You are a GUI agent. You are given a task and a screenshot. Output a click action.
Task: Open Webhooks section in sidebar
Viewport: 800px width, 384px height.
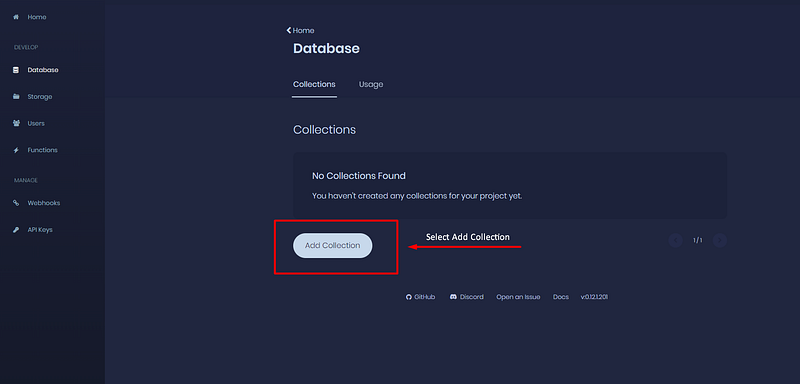[x=43, y=203]
